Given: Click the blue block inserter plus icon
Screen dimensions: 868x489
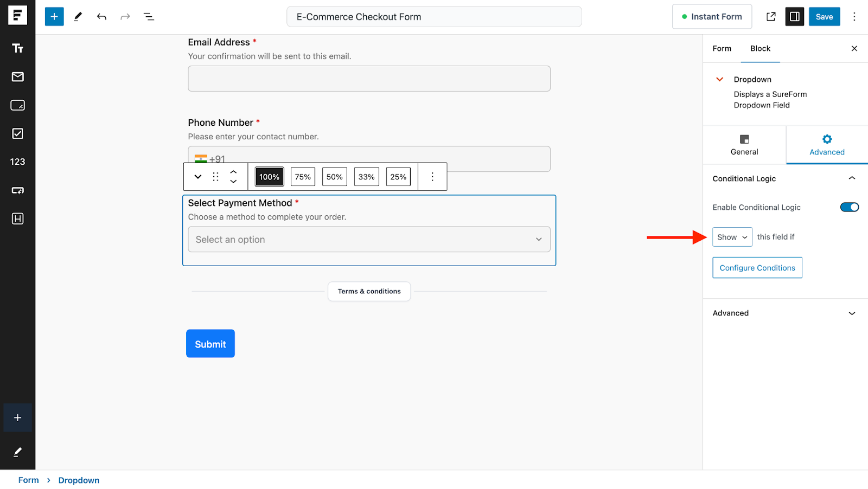Looking at the screenshot, I should pyautogui.click(x=54, y=16).
